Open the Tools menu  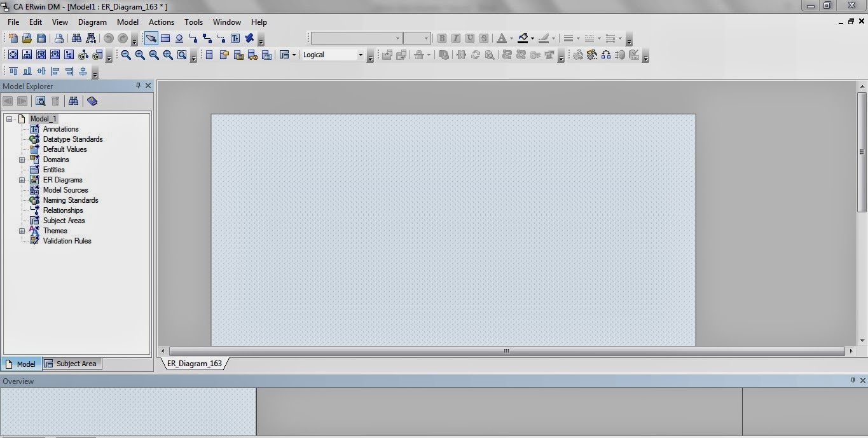[194, 22]
